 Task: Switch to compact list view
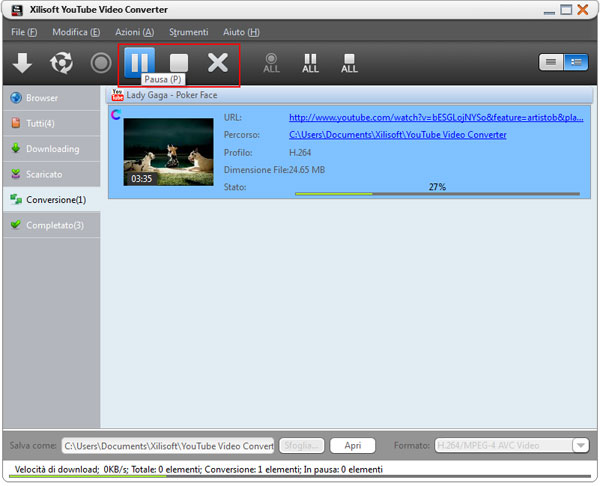click(x=551, y=62)
